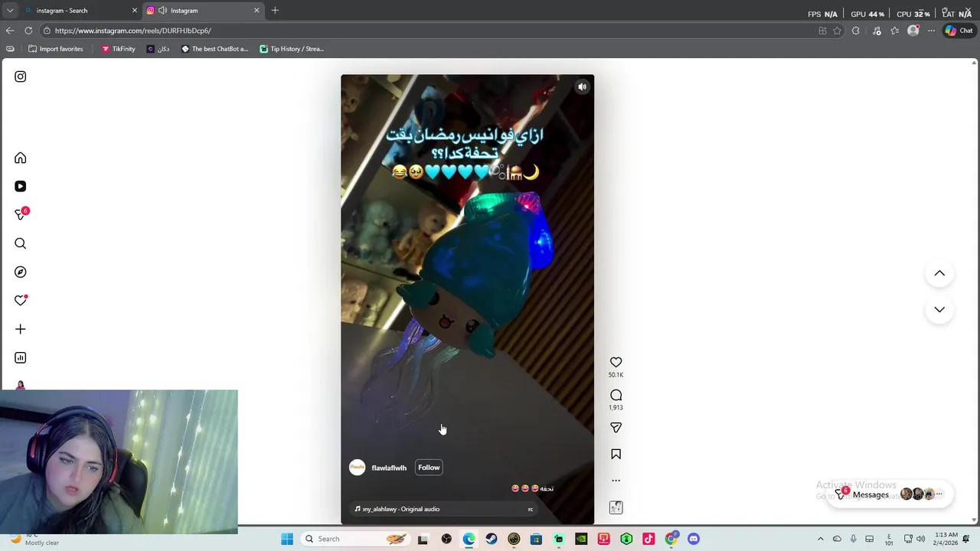
Task: Save the reel with the bookmark icon
Action: click(x=616, y=455)
